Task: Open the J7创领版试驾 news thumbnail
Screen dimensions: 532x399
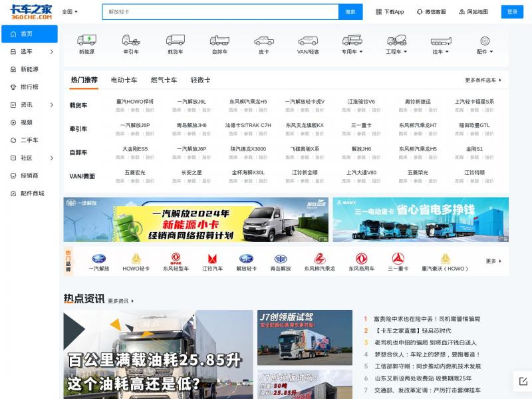Action: coord(305,338)
